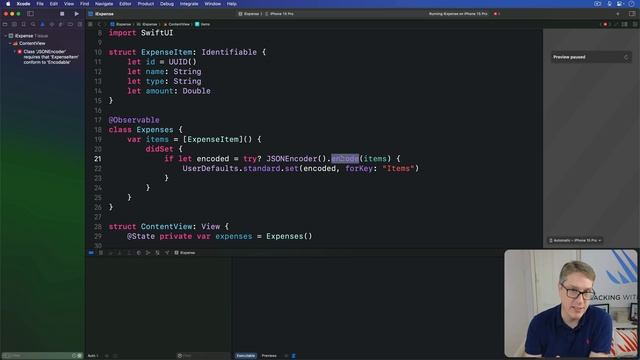Go back with the jump bar back arrow
The image size is (640, 360).
[x=99, y=24]
